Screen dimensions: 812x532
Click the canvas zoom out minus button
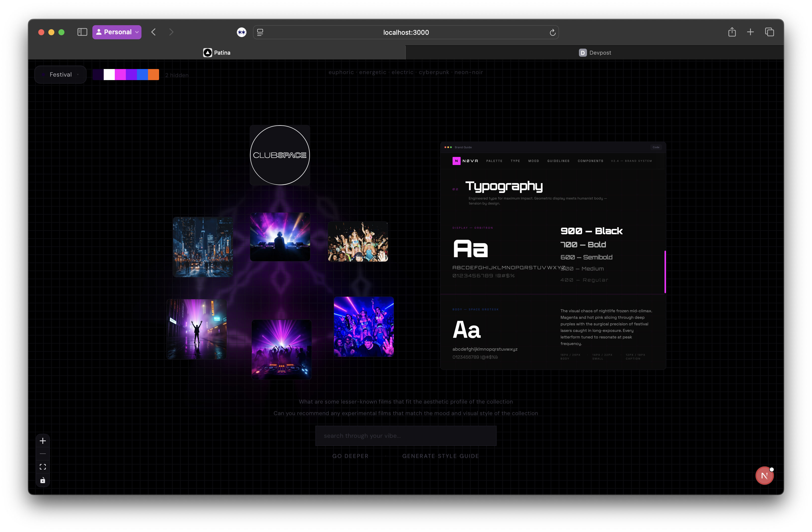point(43,454)
